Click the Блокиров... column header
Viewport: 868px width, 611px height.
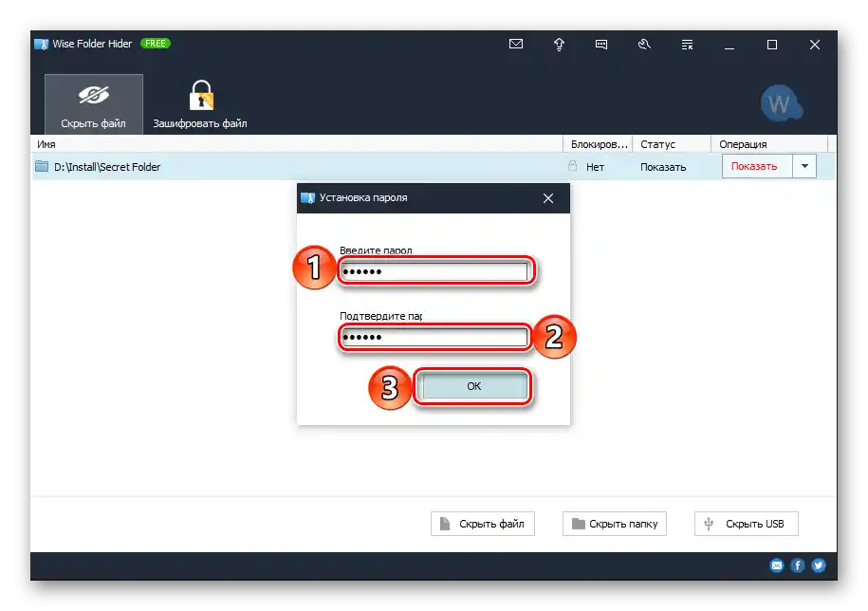tap(598, 144)
